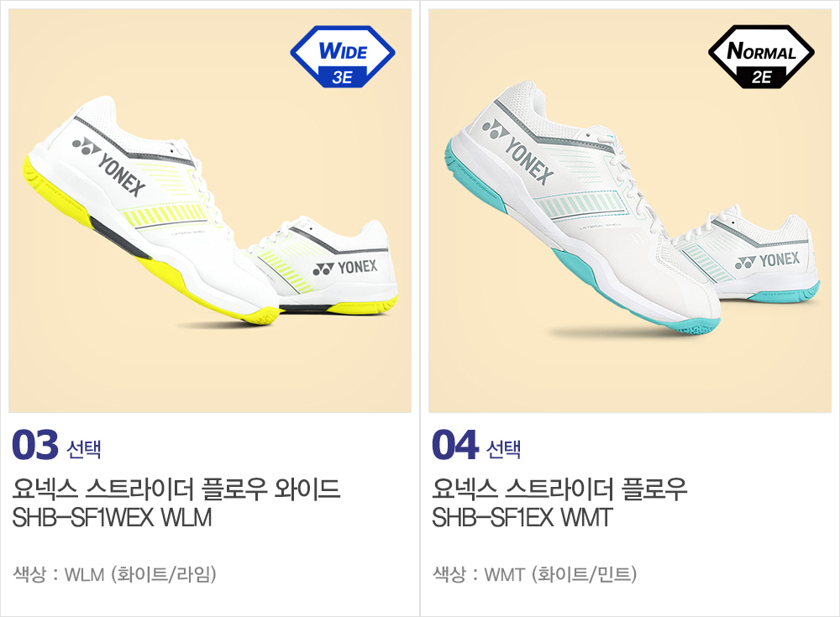Open 요넥스 스트라이더 플로우 title in card 04

pos(559,489)
